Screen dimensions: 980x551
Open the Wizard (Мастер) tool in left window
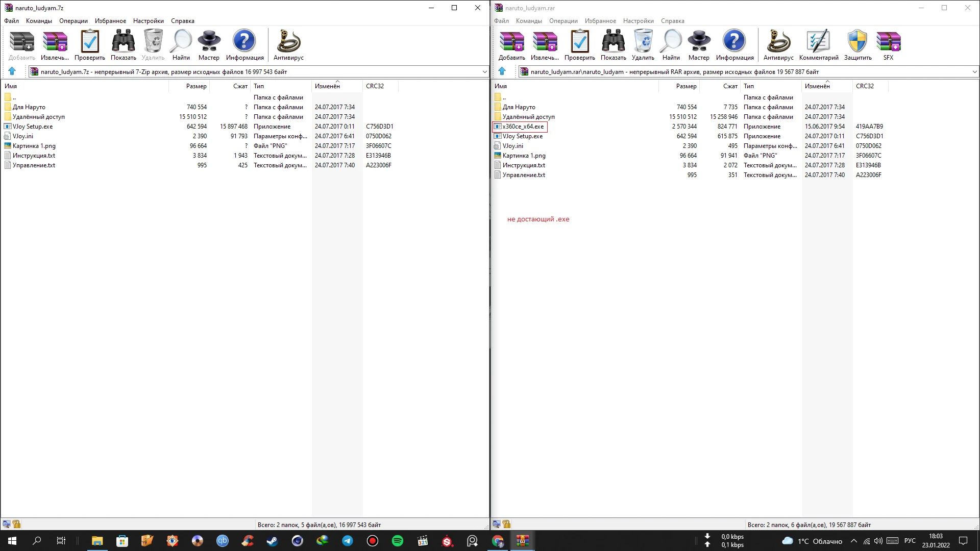[209, 45]
